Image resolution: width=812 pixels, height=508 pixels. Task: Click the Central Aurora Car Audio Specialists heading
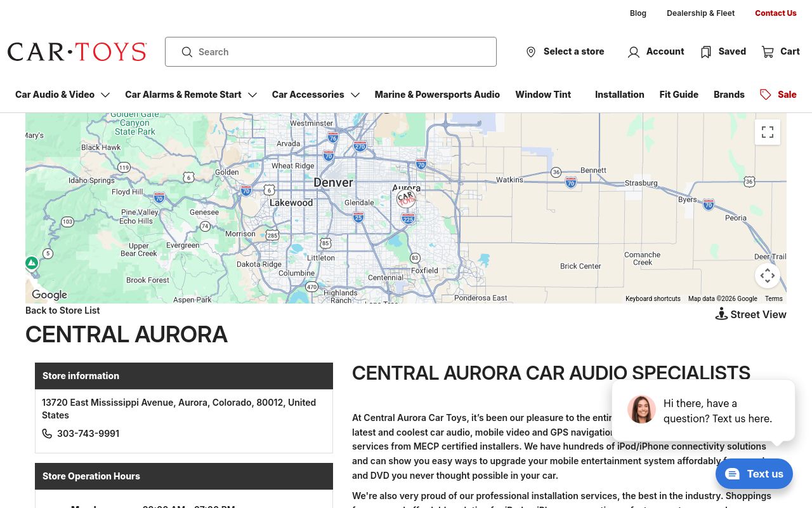tap(551, 373)
